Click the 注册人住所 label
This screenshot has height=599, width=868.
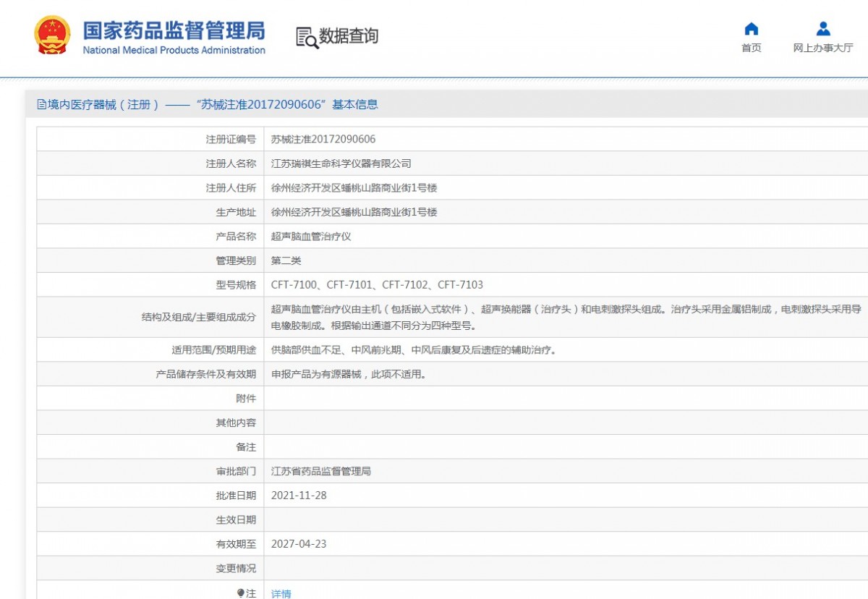click(231, 188)
